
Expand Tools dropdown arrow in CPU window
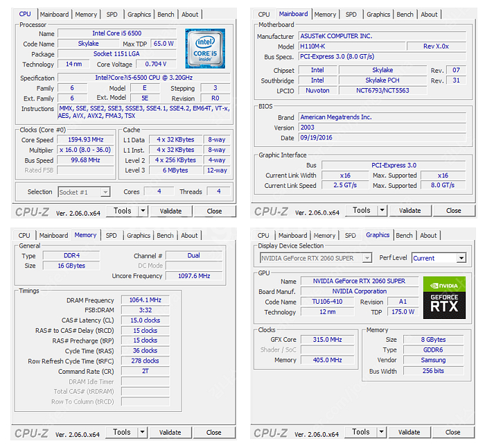pos(143,211)
